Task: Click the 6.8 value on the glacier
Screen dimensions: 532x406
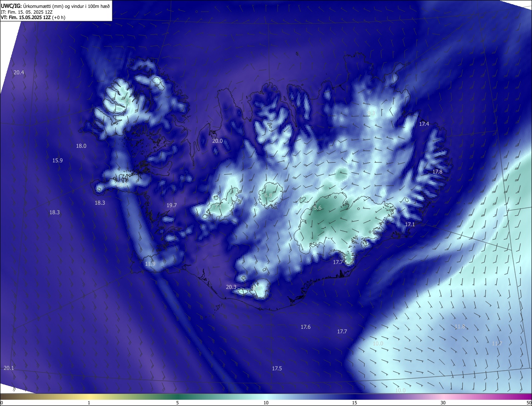Action: [x=268, y=195]
